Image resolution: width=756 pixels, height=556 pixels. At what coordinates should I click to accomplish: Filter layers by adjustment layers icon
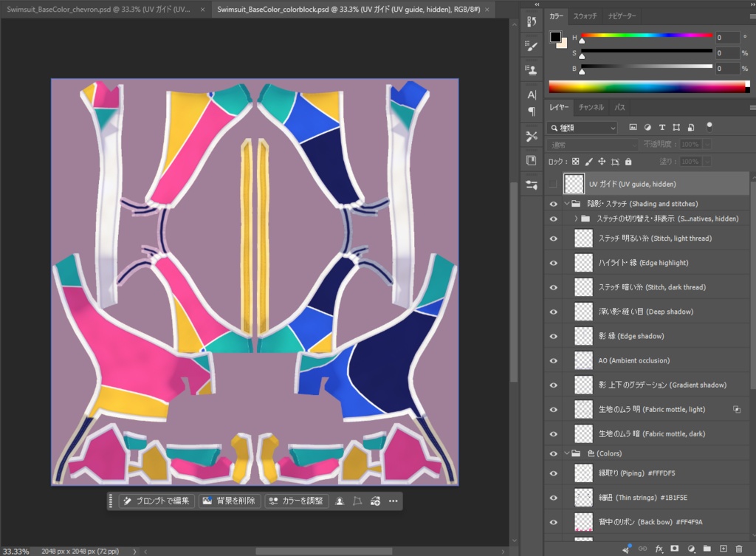tap(647, 127)
